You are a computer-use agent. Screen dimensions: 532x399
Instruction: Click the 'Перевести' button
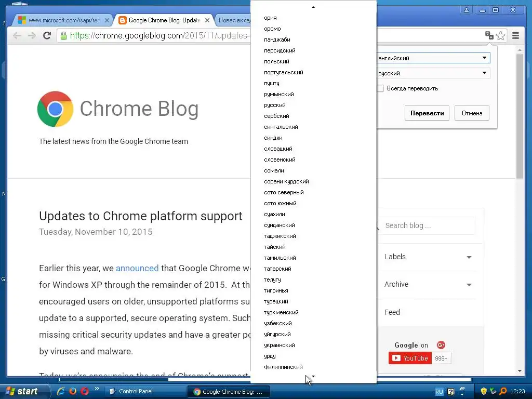tap(427, 113)
